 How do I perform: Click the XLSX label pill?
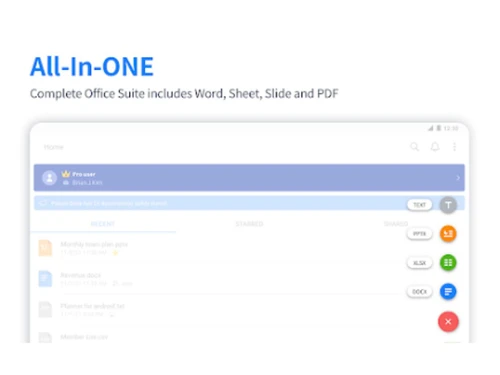pos(420,263)
